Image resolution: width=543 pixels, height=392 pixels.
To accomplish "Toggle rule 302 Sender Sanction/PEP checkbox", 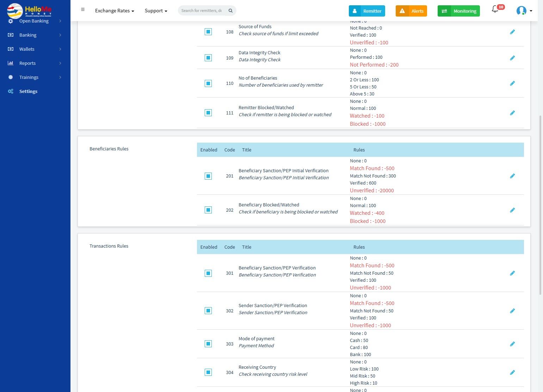I will 208,311.
